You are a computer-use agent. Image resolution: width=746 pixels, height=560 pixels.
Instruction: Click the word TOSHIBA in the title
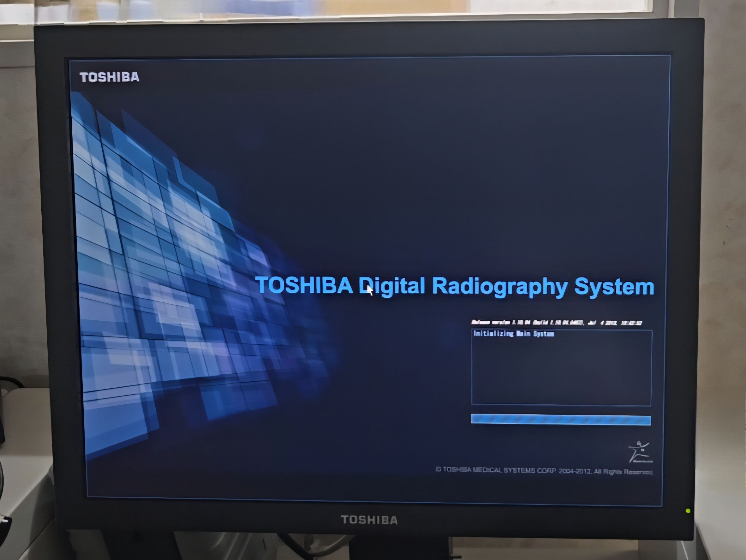304,286
